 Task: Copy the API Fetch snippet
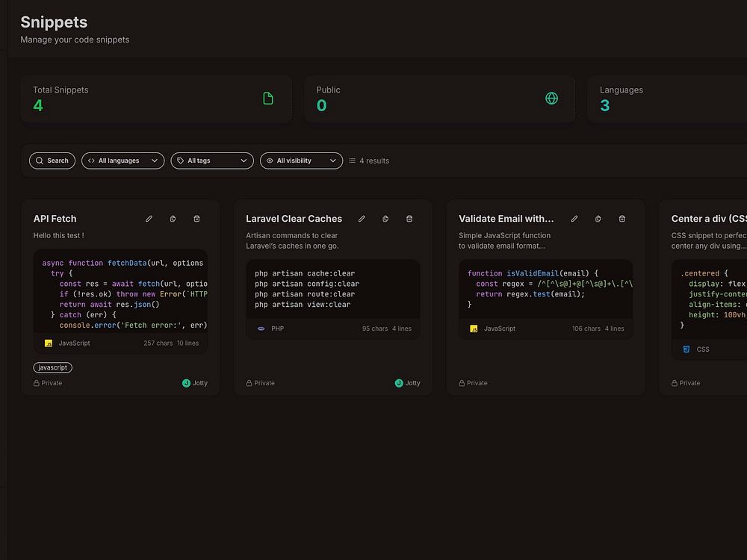[173, 219]
